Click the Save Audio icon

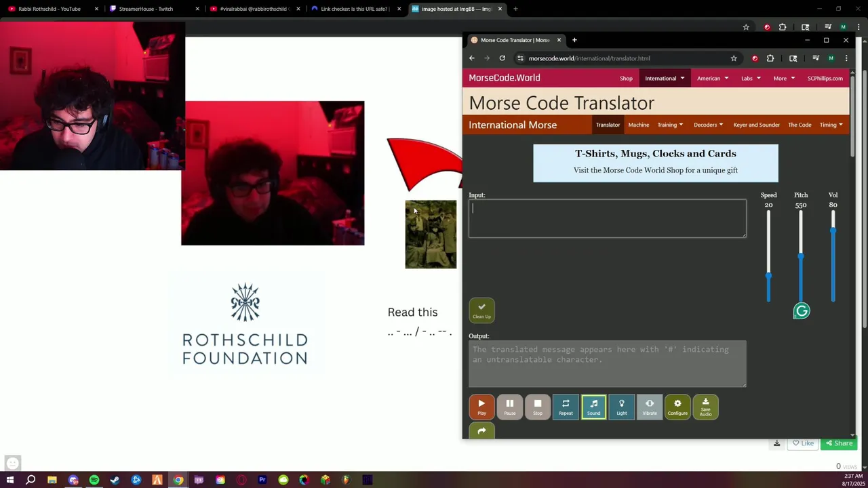[705, 407]
